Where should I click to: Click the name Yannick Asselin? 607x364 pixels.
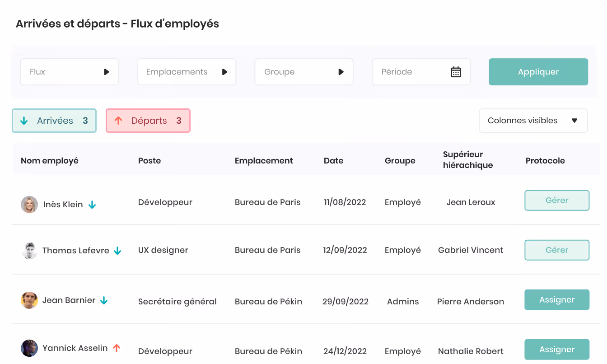coord(75,348)
